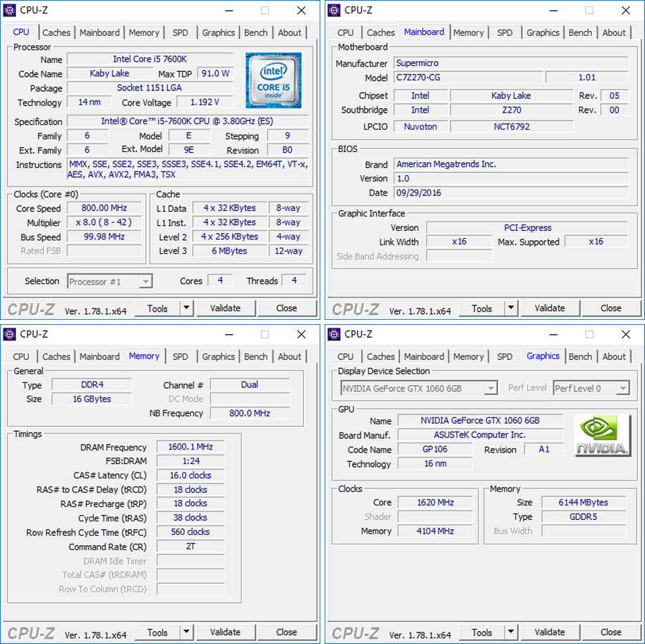Click the CPU-Z app icon in Mainboard window title bar

(x=334, y=10)
